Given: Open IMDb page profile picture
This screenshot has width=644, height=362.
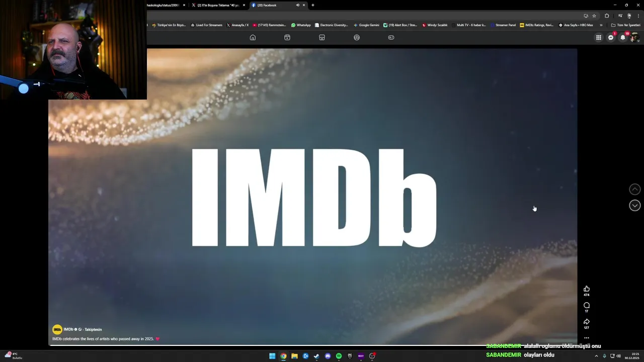Looking at the screenshot, I should click(x=57, y=329).
